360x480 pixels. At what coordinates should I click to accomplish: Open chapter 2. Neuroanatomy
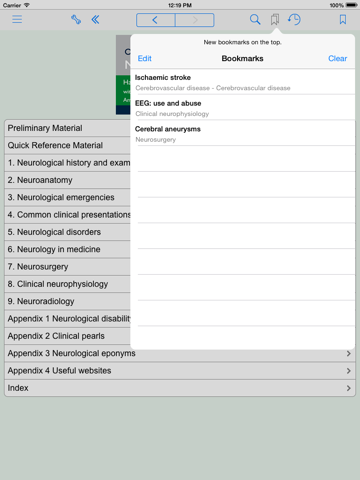pyautogui.click(x=68, y=180)
